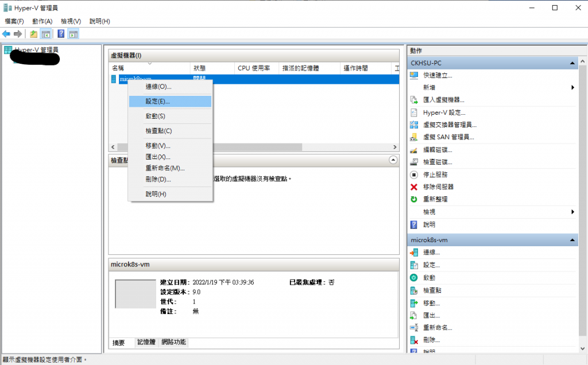Switch to the 摘要 tab
The image size is (588, 365).
[118, 343]
